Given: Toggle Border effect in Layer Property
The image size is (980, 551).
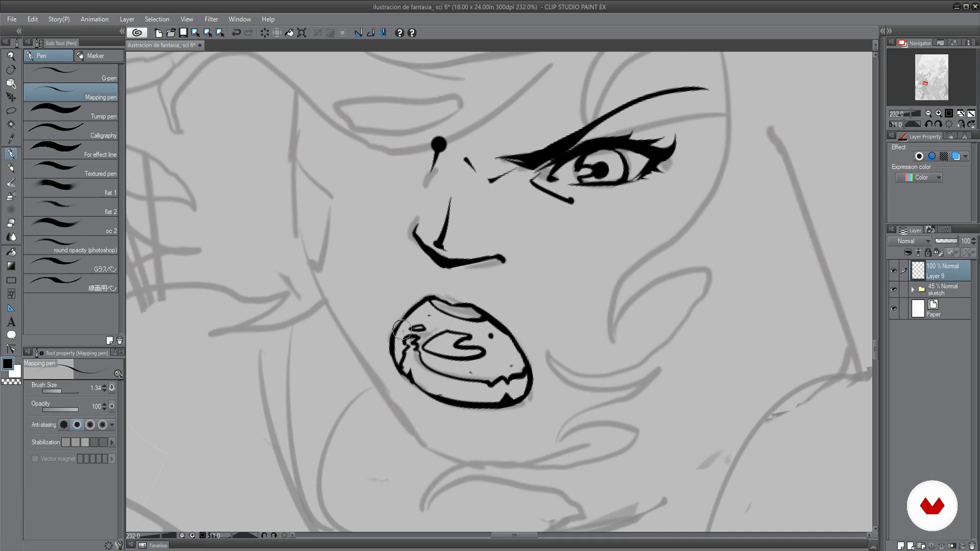Looking at the screenshot, I should 919,156.
